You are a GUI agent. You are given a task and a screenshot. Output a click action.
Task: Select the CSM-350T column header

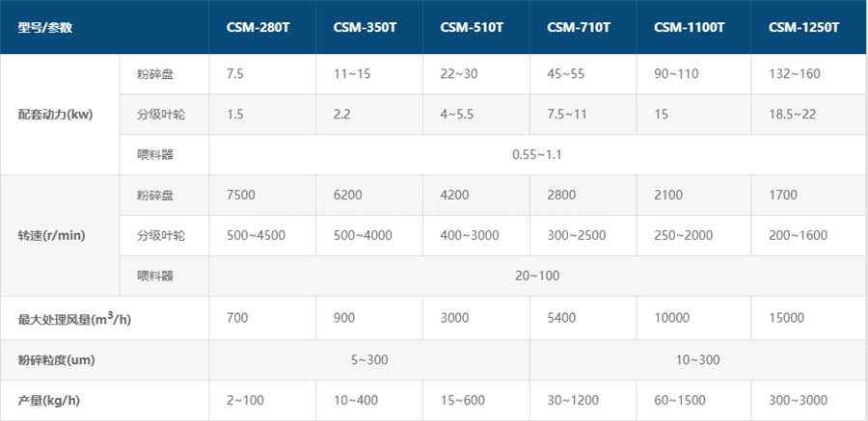[365, 27]
